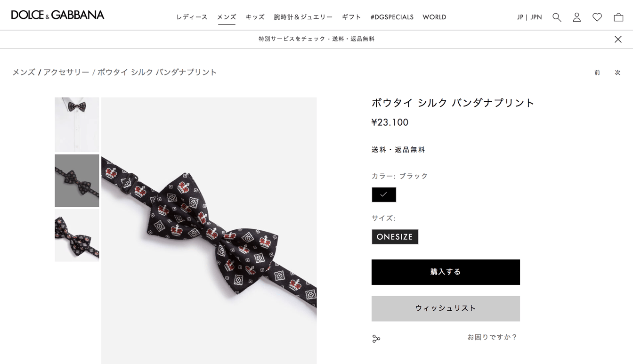Select the black color swatch
This screenshot has height=364, width=633.
coord(384,194)
